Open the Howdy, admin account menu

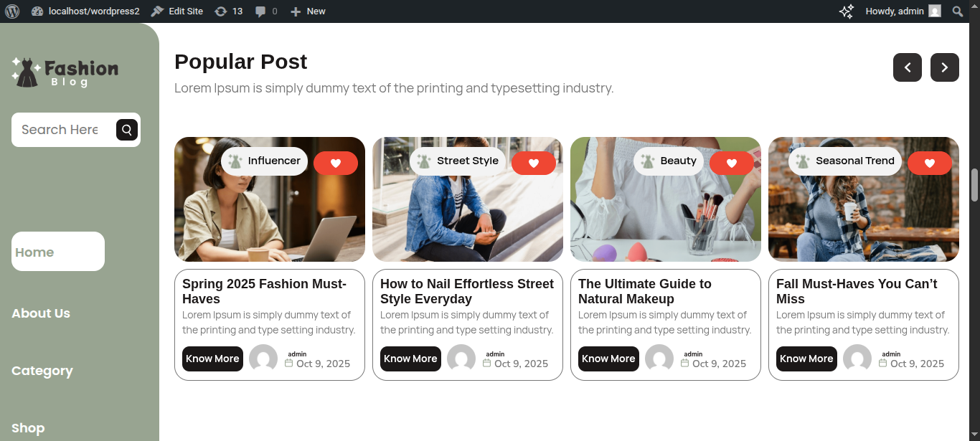pos(903,11)
